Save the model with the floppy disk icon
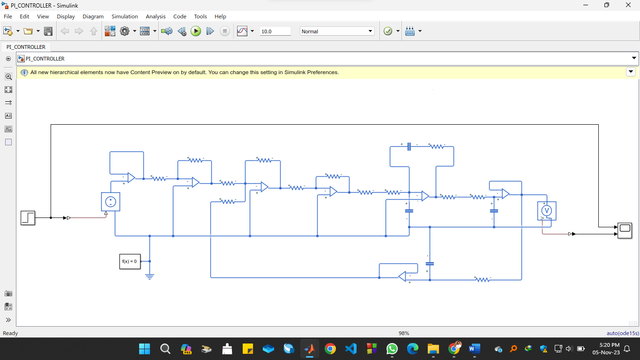Viewport: 640px width, 360px height. (48, 31)
